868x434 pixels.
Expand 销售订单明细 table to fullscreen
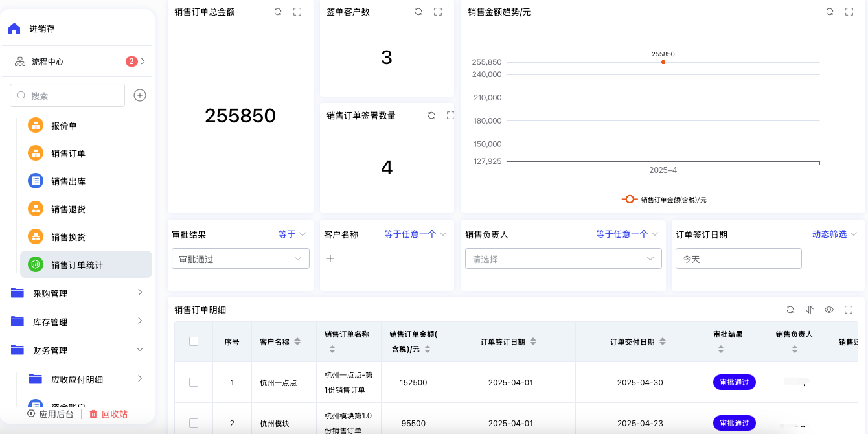click(x=849, y=310)
